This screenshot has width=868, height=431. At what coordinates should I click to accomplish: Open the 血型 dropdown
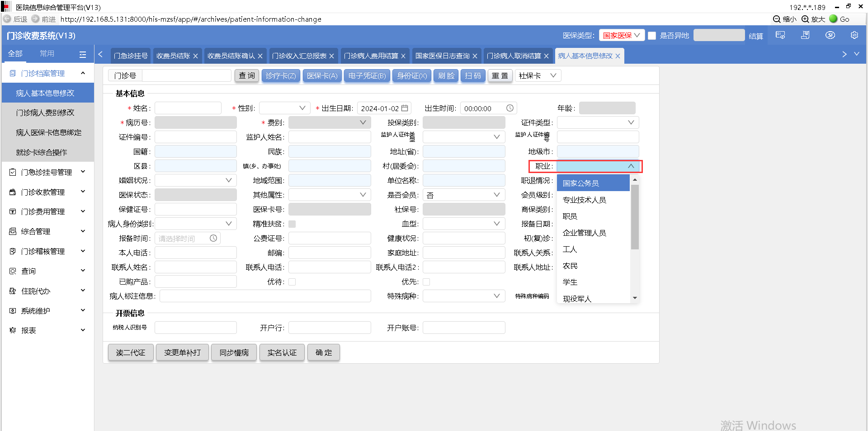coord(464,224)
